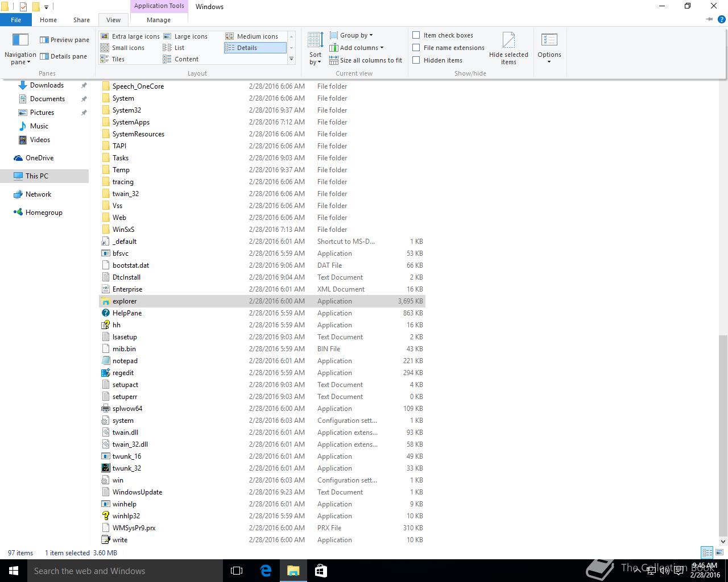The image size is (728, 582).
Task: Move the layout gallery up one row
Action: click(291, 36)
